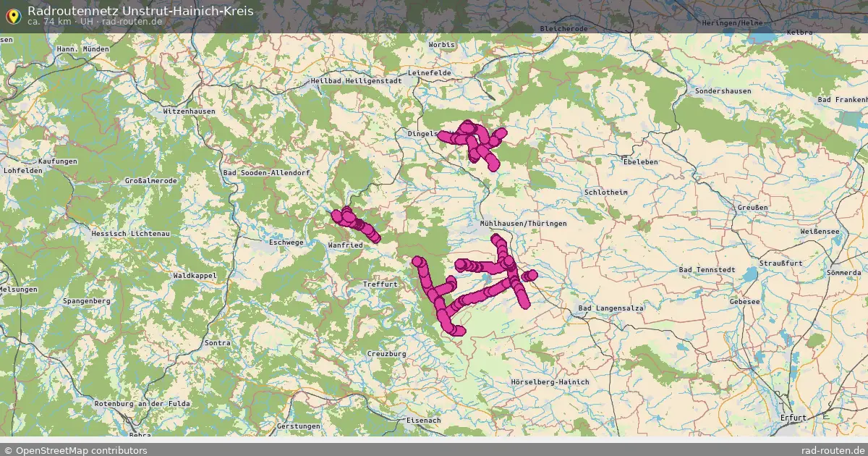868x456 pixels.
Task: Click the Bad Frankenhausen label
Action: click(x=842, y=98)
